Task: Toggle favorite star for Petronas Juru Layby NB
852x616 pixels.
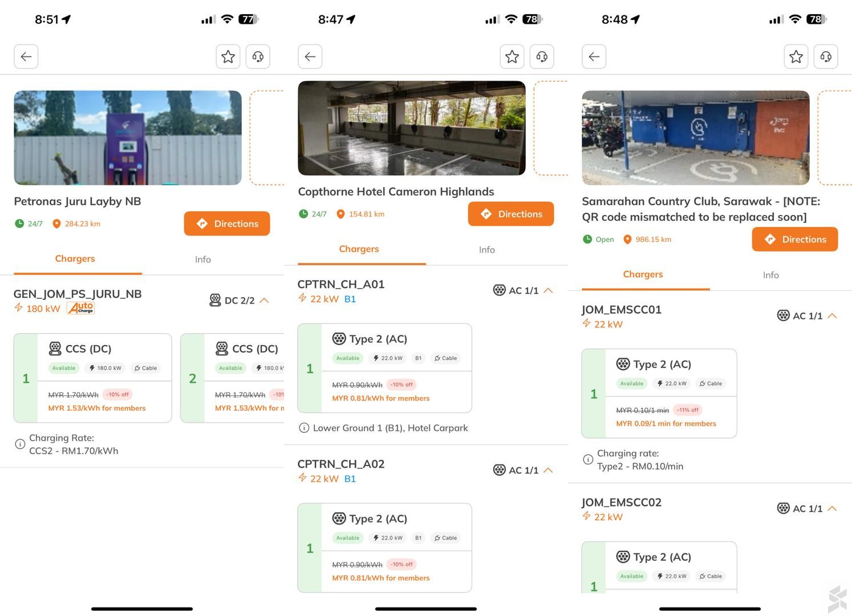Action: pyautogui.click(x=228, y=56)
